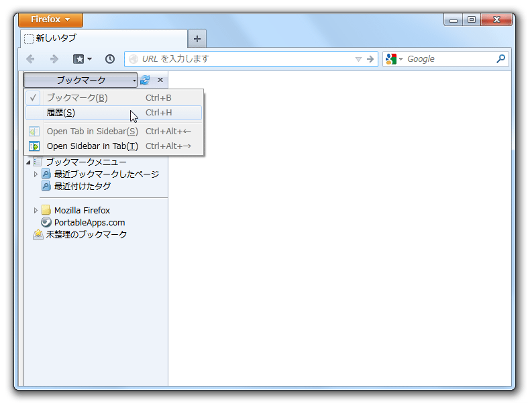This screenshot has height=408, width=532.
Task: Expand the Mozilla Firefox folder
Action: click(x=36, y=211)
